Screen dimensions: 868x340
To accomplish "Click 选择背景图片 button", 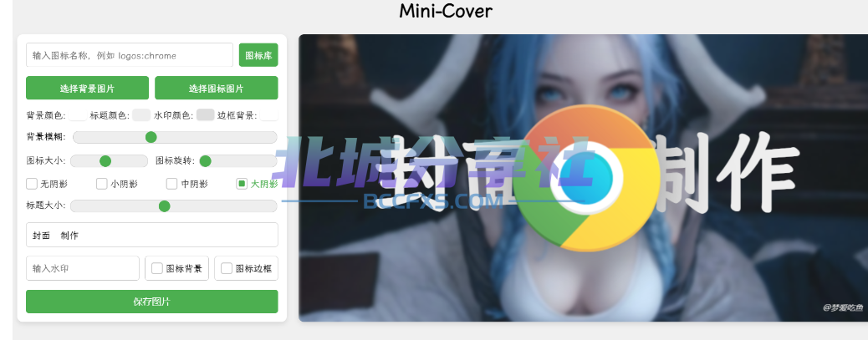I will pos(88,88).
